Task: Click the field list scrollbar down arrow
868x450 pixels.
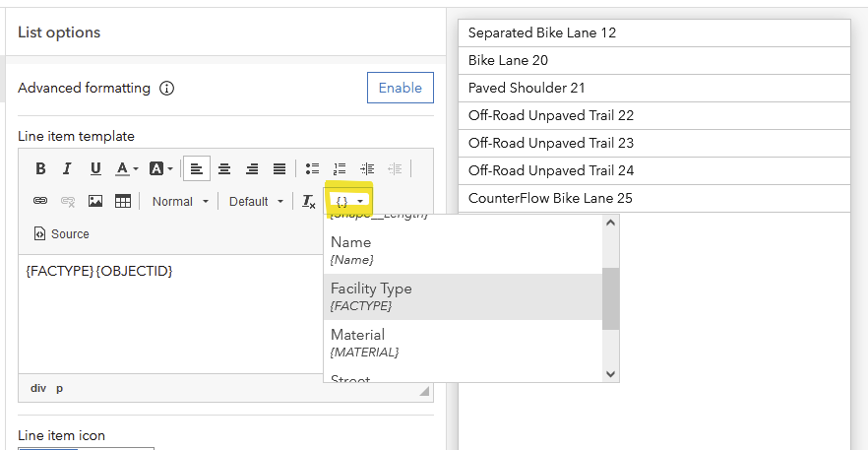Action: click(610, 373)
